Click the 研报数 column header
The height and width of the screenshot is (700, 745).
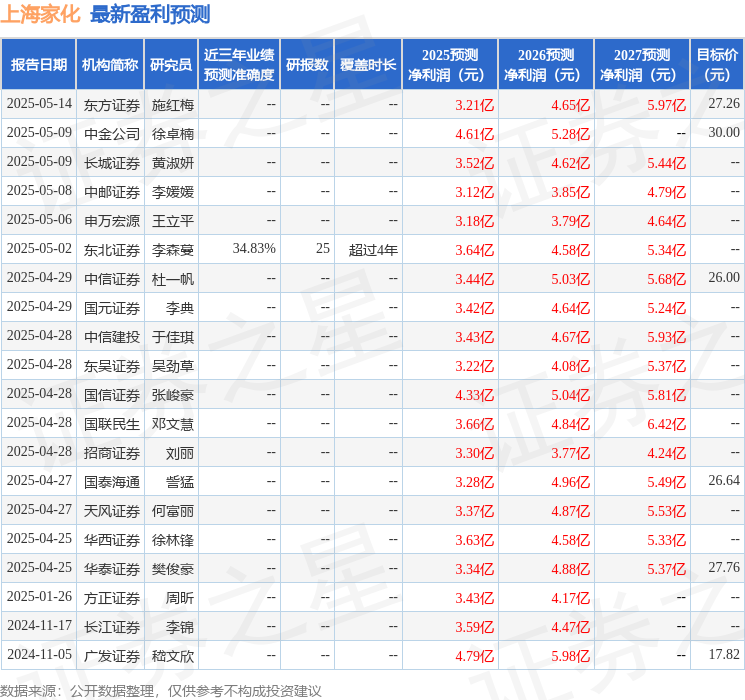pyautogui.click(x=307, y=65)
